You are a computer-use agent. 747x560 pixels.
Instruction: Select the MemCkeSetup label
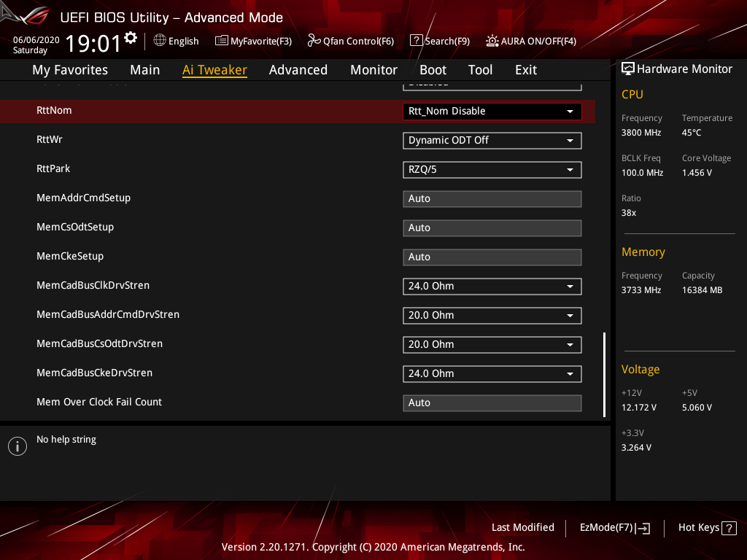pyautogui.click(x=70, y=256)
